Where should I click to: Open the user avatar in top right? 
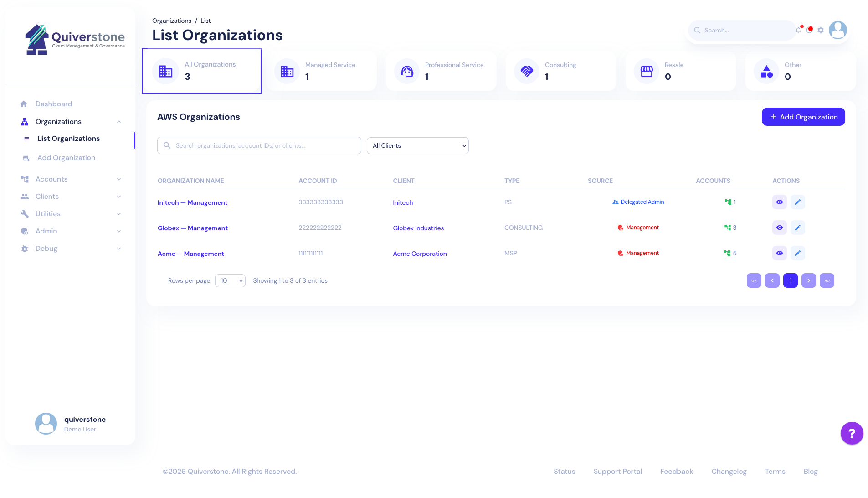[x=837, y=30]
